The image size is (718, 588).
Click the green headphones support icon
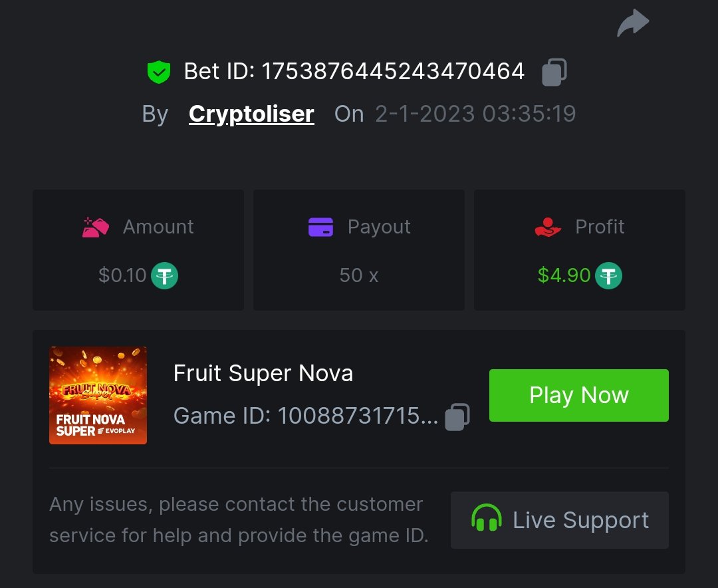click(487, 520)
